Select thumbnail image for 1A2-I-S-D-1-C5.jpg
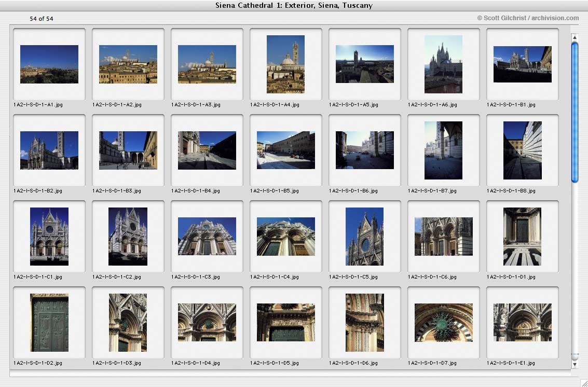This screenshot has width=588, height=387. click(364, 237)
